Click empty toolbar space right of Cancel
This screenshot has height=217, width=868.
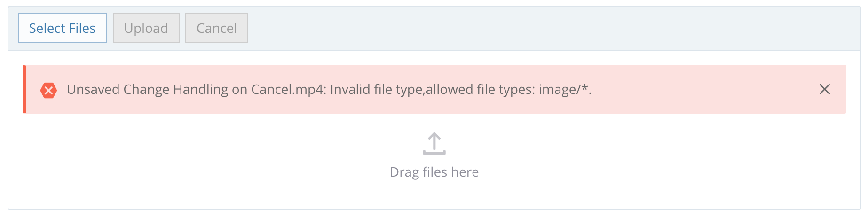pyautogui.click(x=517, y=28)
